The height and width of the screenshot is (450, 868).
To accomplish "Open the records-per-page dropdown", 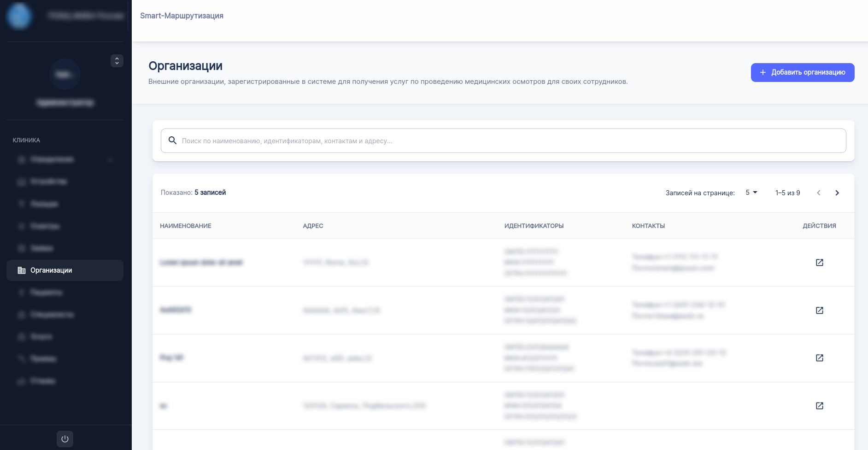I will [751, 193].
